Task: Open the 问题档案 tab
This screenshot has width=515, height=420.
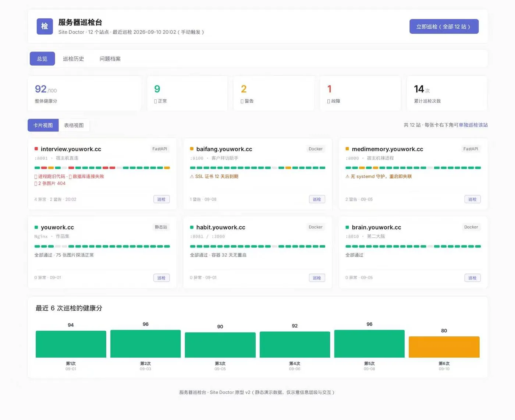Action: coord(110,59)
